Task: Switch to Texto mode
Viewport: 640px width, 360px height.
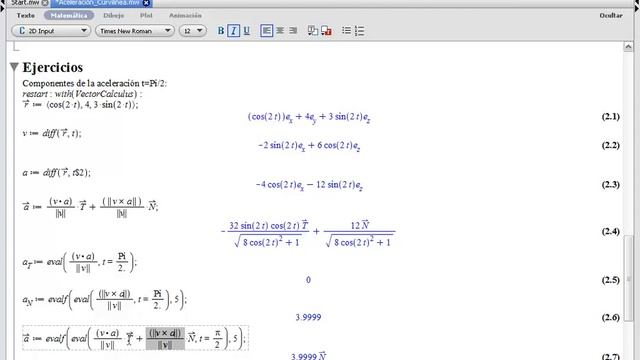Action: (26, 16)
